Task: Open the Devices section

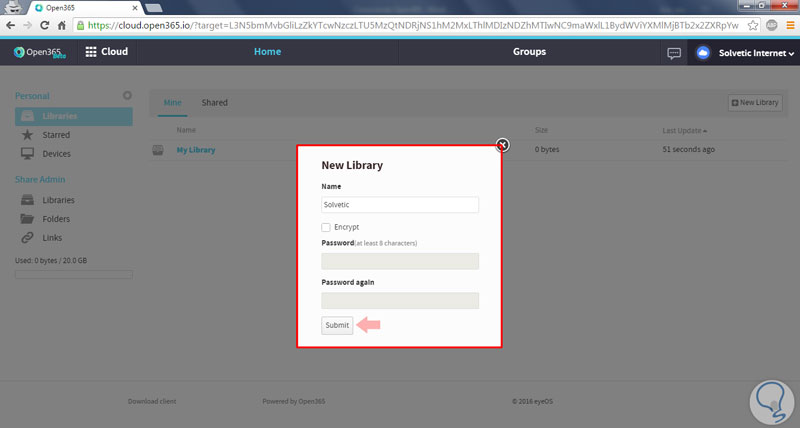Action: pos(57,154)
